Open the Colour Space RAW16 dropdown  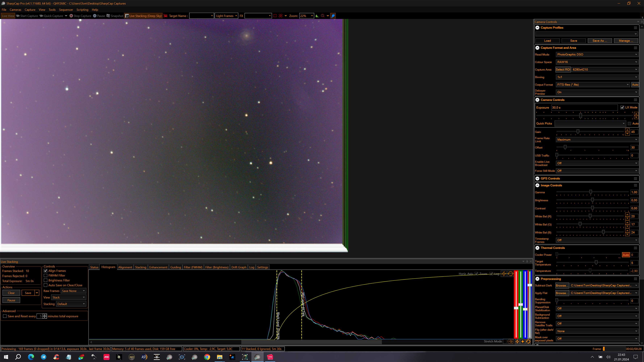click(x=597, y=62)
